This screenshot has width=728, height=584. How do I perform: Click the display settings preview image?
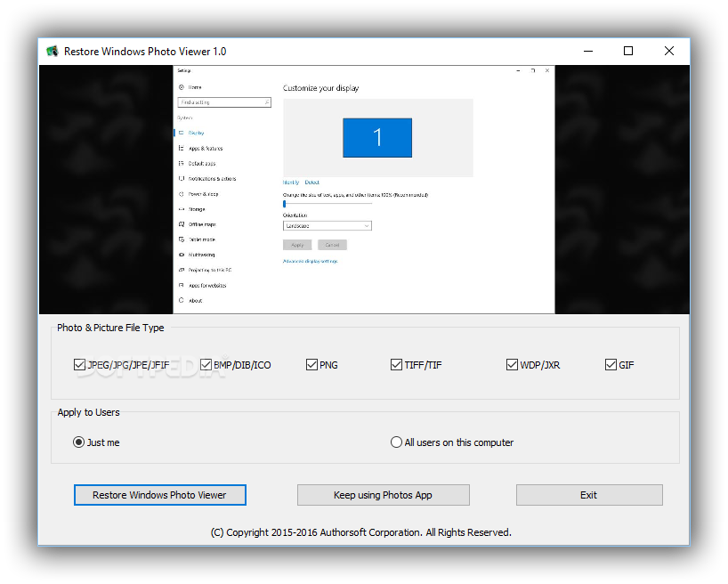[x=364, y=190]
